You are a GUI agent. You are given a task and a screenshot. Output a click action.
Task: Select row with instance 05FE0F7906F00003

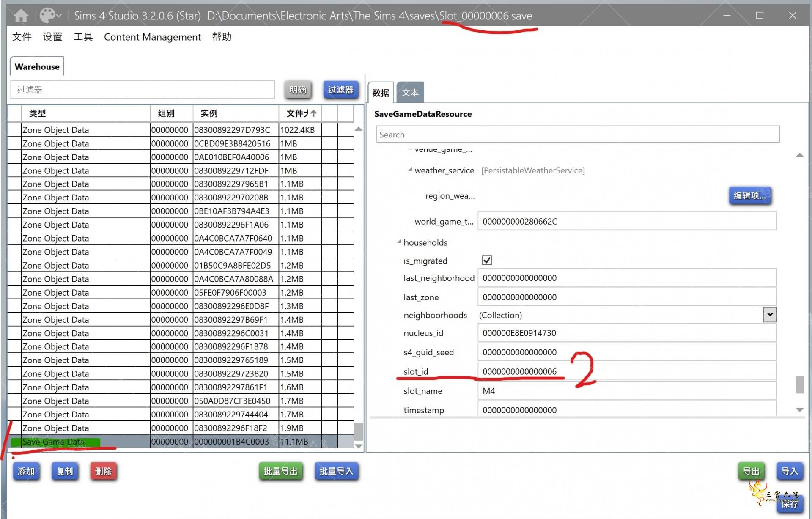(x=181, y=292)
